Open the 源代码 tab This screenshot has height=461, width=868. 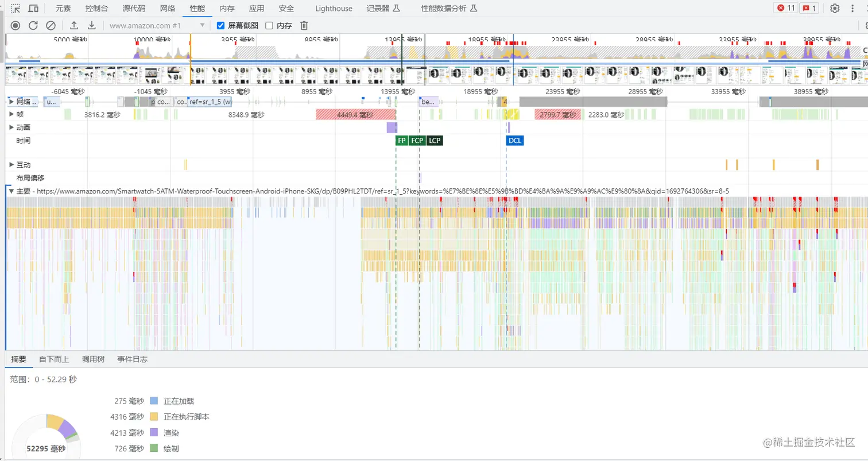[x=134, y=9]
